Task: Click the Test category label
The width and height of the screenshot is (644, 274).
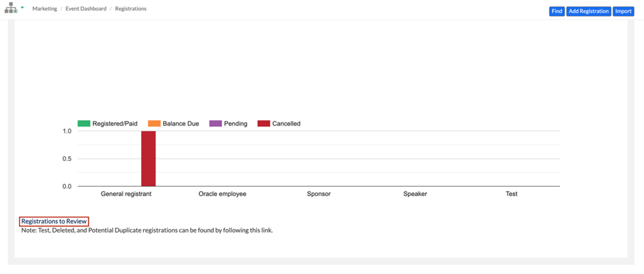Action: tap(512, 194)
